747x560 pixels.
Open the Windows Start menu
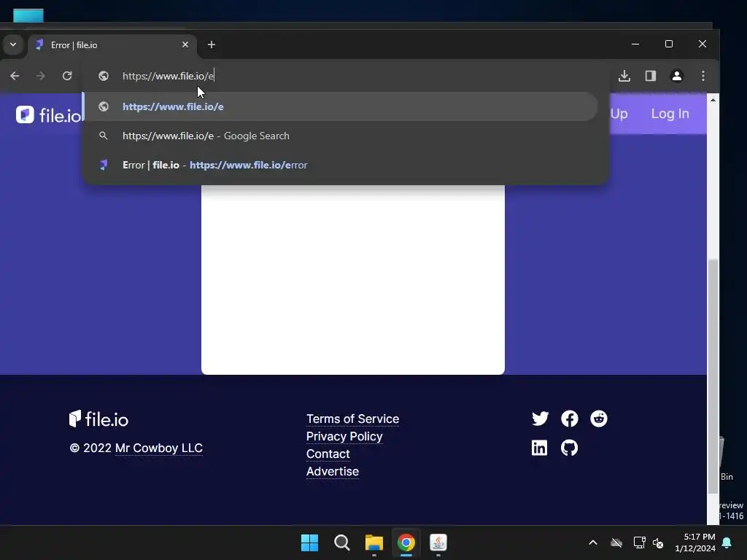click(x=309, y=542)
